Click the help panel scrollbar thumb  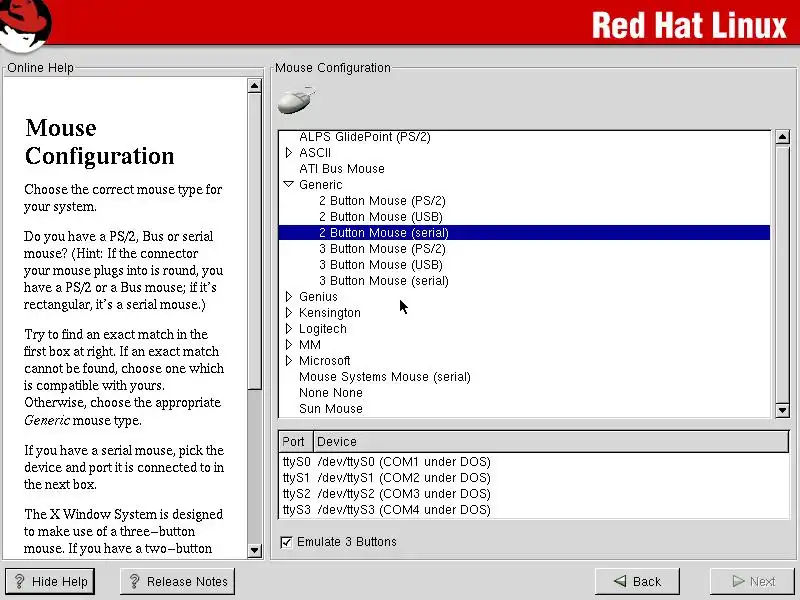point(254,241)
